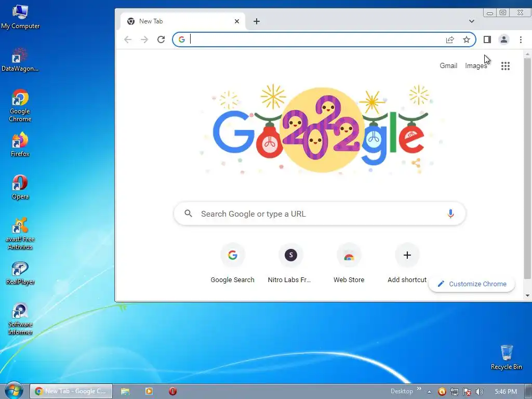Screen dimensions: 532x399
Task: Expand the tab search chevron
Action: (472, 21)
